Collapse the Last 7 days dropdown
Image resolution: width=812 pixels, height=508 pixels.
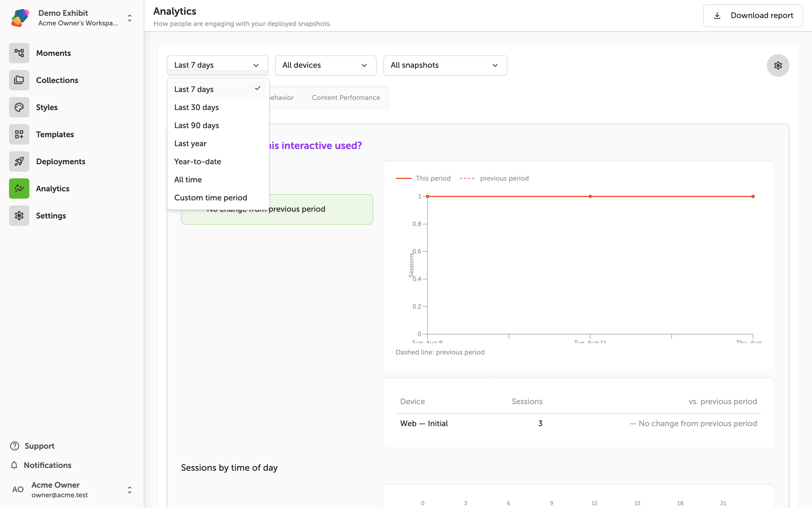[x=217, y=65]
